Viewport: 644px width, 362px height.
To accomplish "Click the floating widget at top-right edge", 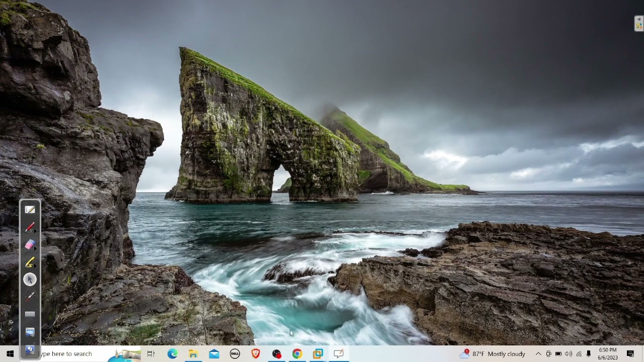I will 639,23.
